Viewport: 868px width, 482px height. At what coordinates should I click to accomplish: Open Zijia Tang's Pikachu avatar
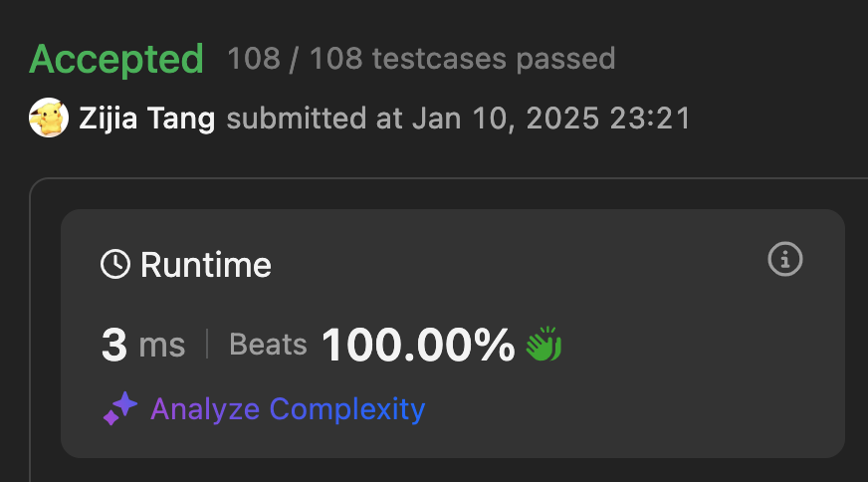click(x=49, y=119)
